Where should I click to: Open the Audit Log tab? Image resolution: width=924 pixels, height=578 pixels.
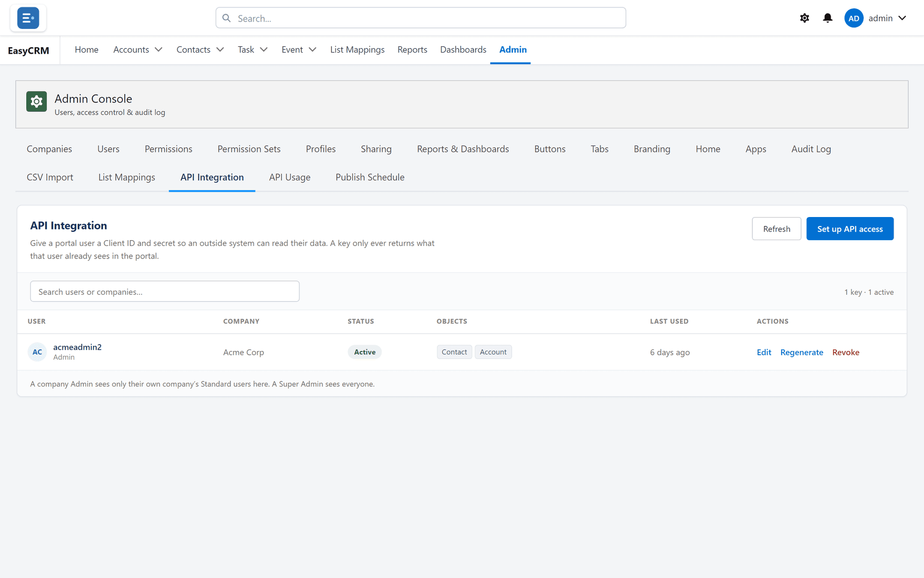pos(811,149)
